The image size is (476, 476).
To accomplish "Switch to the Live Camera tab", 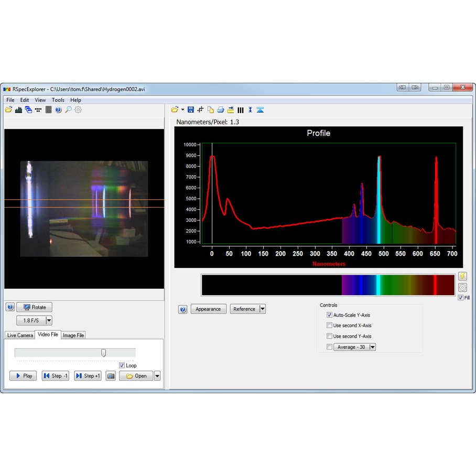I will [x=20, y=335].
